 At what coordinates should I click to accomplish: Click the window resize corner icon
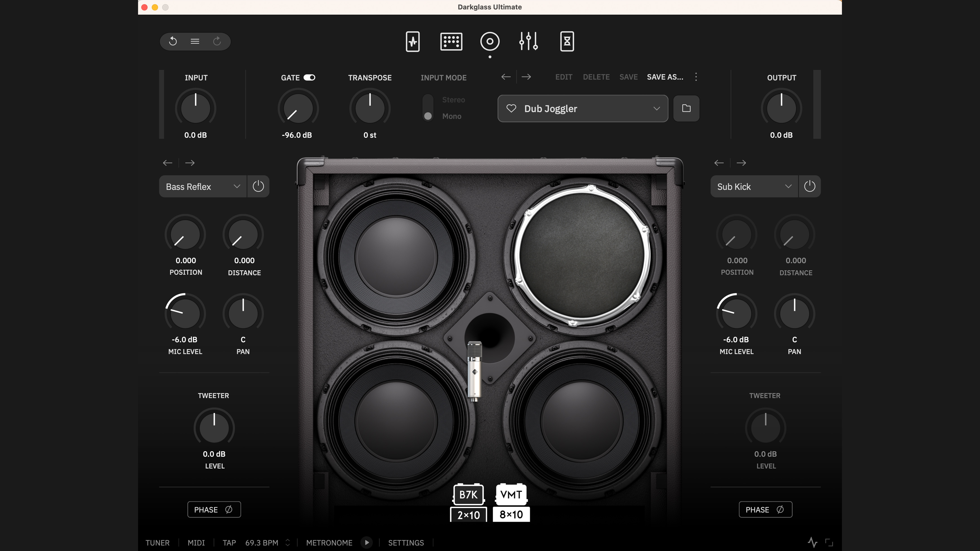[x=829, y=543]
